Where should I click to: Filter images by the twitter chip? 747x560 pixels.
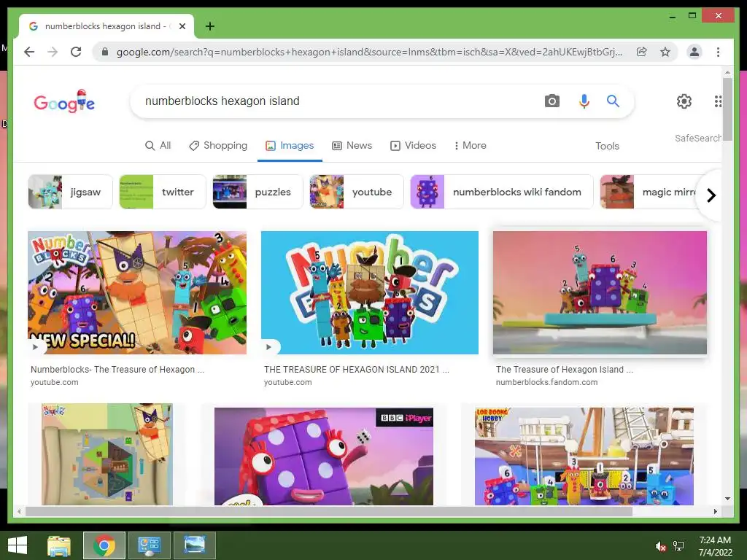pos(163,192)
